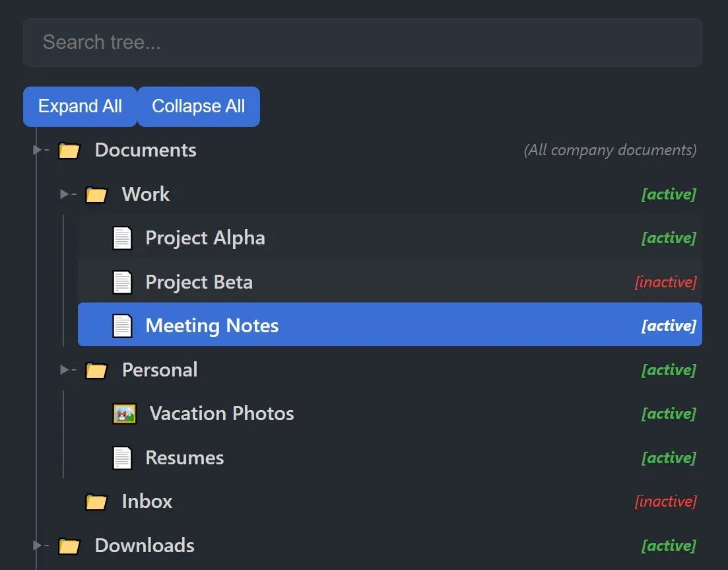Click the Downloads folder icon

tap(69, 546)
